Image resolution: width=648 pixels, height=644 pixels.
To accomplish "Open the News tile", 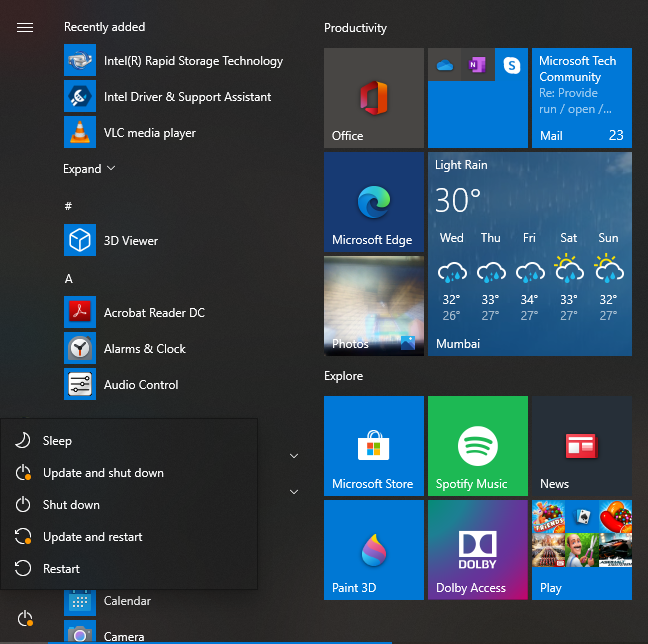I will coord(582,446).
